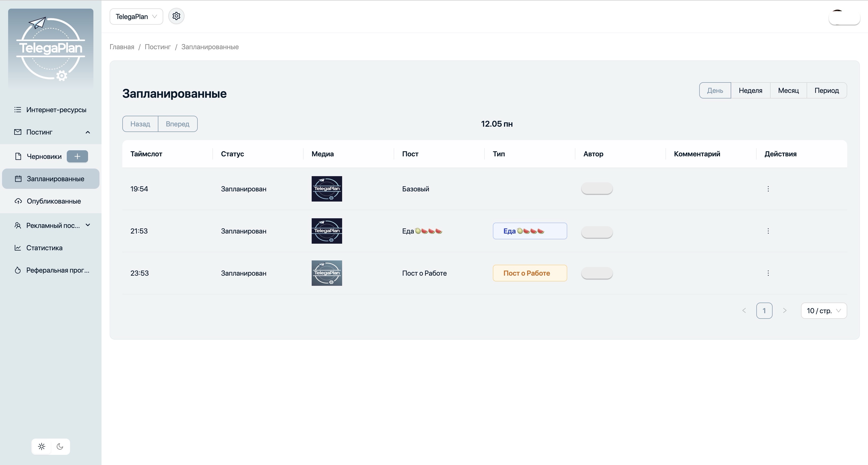Switch to dark theme moon icon
The width and height of the screenshot is (868, 465).
60,446
